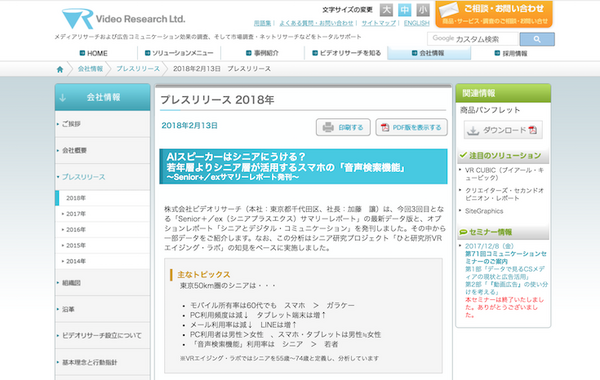Screen dimensions: 600x380
Task: Click the 会社情報 sidebar header
Action: (103, 97)
